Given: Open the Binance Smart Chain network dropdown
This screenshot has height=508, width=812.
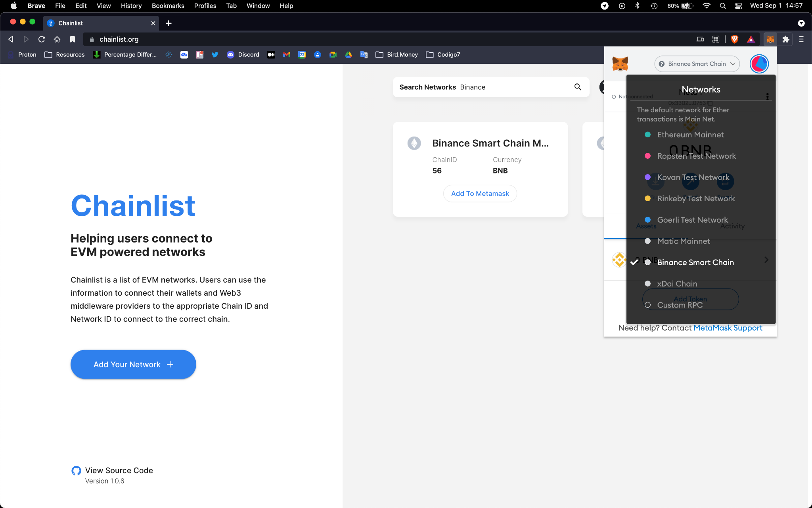Looking at the screenshot, I should (x=697, y=64).
